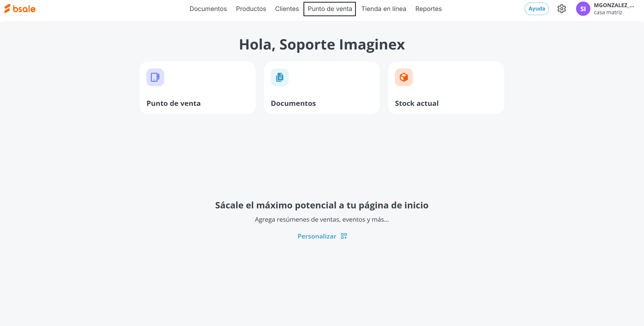
Task: Click the purple SI avatar
Action: (583, 9)
